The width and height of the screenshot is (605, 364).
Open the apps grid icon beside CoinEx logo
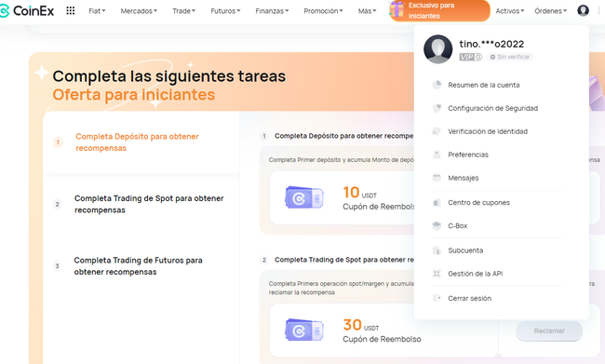click(x=70, y=11)
